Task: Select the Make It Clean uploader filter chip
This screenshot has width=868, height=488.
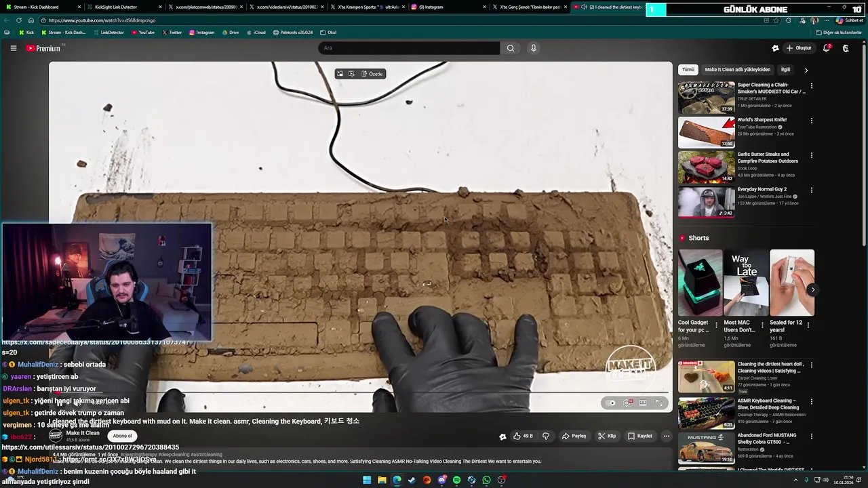Action: coord(737,70)
